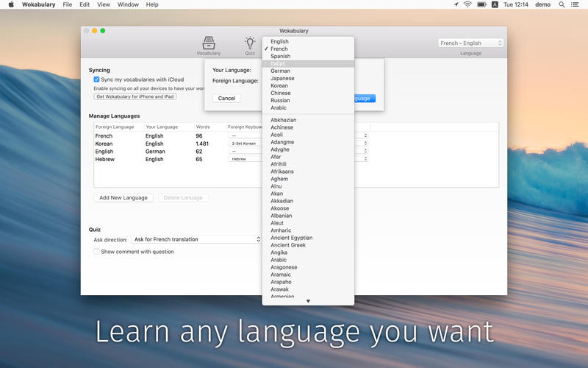The width and height of the screenshot is (588, 368).
Task: Enable Show comment with question checkbox
Action: (96, 252)
